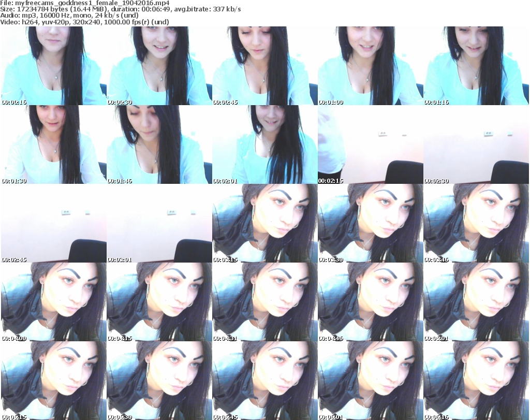Open the frame stamped 00:05:30
Image resolution: width=530 pixels, height=420 pixels.
(x=159, y=381)
